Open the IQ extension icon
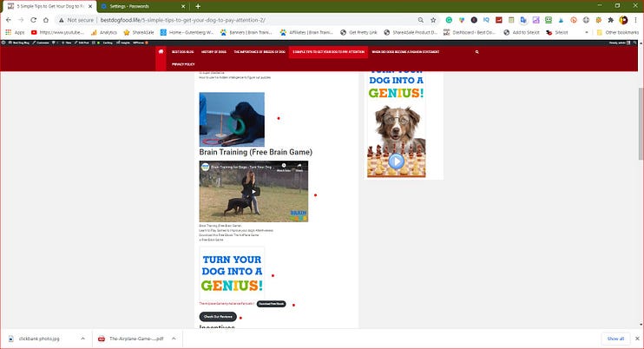 (x=486, y=20)
